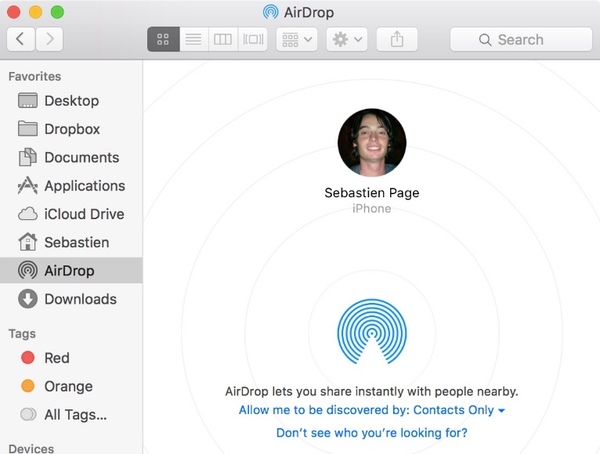Viewport: 600px width, 454px height.
Task: Switch to Cover Flow view
Action: coord(253,39)
